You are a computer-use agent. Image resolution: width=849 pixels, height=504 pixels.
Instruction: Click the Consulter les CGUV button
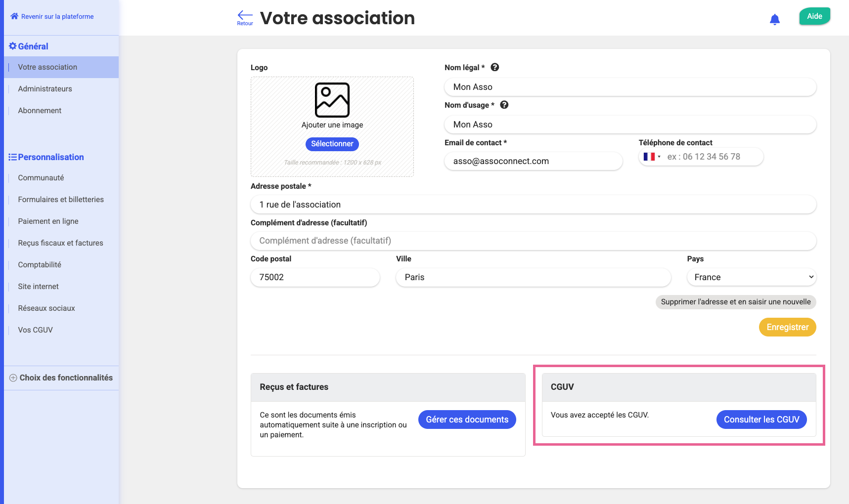coord(761,420)
